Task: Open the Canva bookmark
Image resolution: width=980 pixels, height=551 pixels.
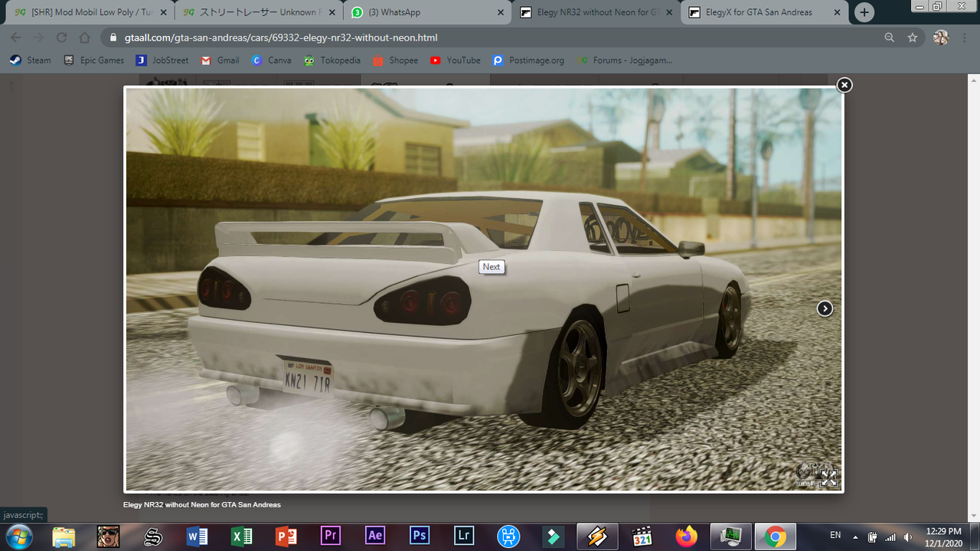Action: pos(271,60)
